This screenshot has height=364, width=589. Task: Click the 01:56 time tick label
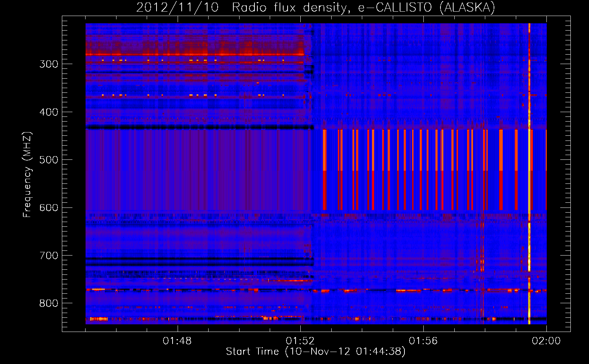click(x=423, y=341)
